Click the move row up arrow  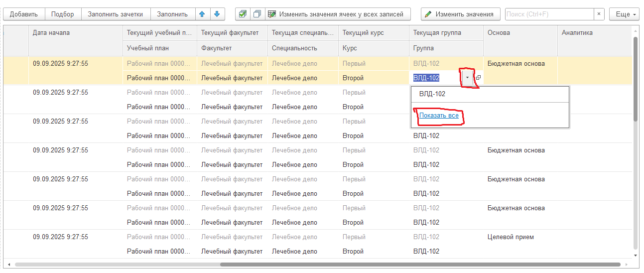(x=202, y=14)
